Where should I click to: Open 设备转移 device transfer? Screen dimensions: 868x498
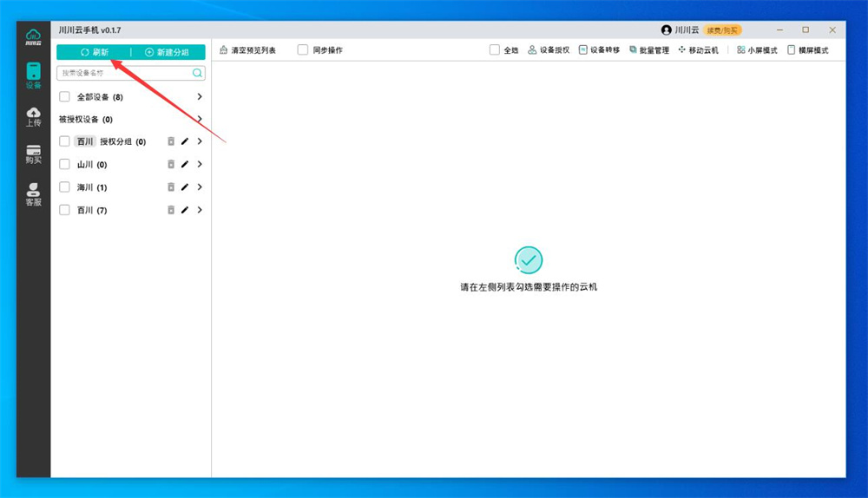pyautogui.click(x=599, y=50)
